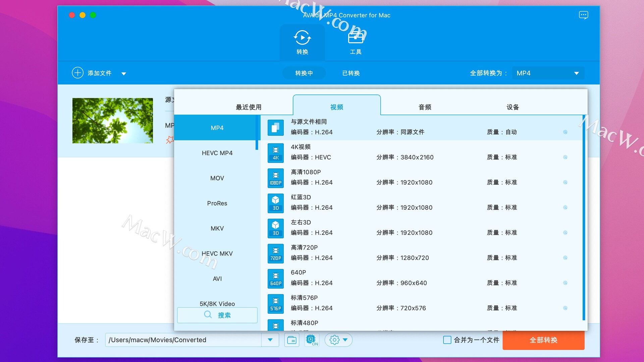Expand the Add Files (添加文件) dropdown arrow
Viewport: 644px width, 362px height.
click(x=124, y=73)
